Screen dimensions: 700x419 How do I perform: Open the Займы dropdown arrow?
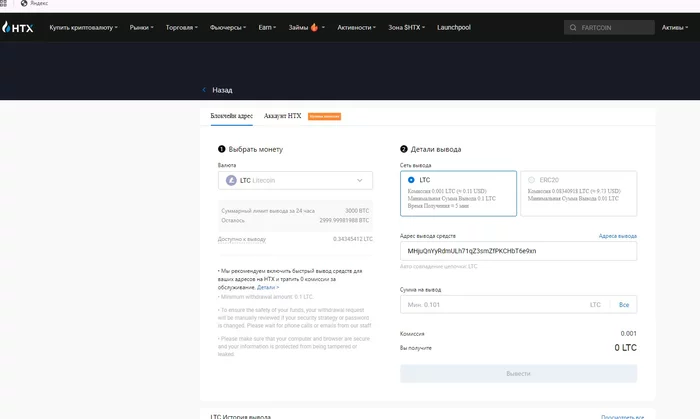[323, 28]
